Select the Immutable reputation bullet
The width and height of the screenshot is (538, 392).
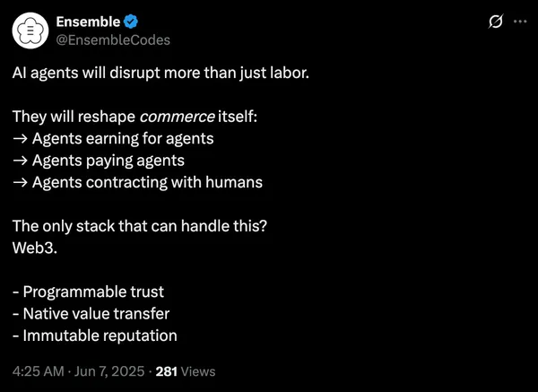pyautogui.click(x=95, y=335)
